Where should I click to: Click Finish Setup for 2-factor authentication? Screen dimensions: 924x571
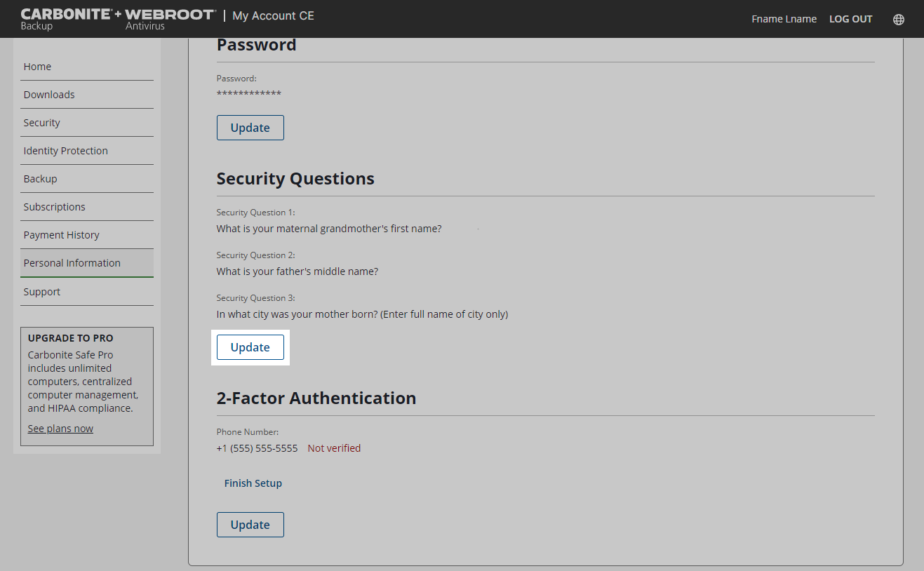pos(253,483)
